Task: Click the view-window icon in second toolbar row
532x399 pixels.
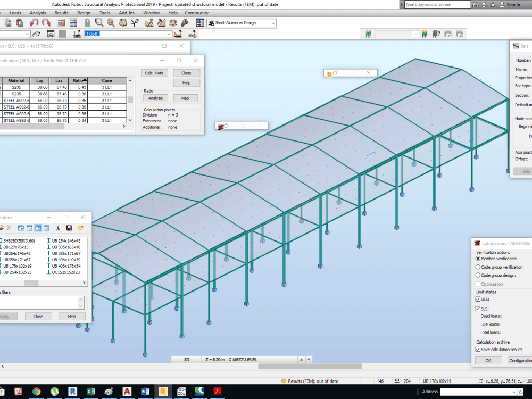Action: [x=51, y=34]
